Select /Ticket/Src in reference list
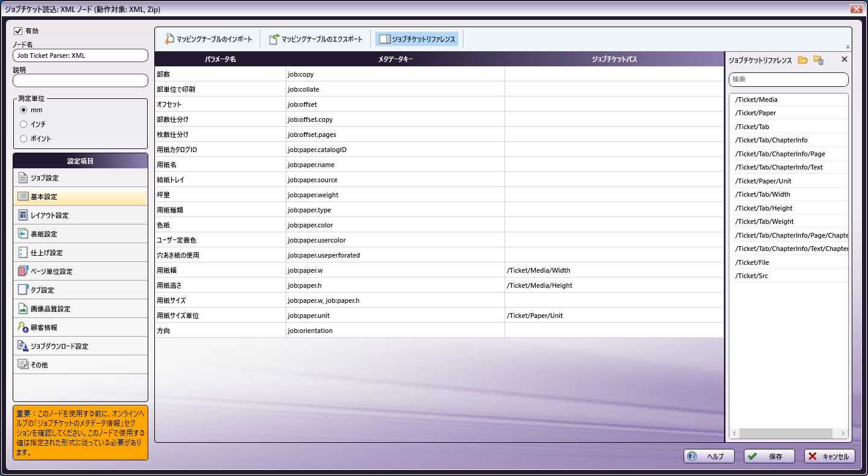The width and height of the screenshot is (868, 476). (790, 276)
